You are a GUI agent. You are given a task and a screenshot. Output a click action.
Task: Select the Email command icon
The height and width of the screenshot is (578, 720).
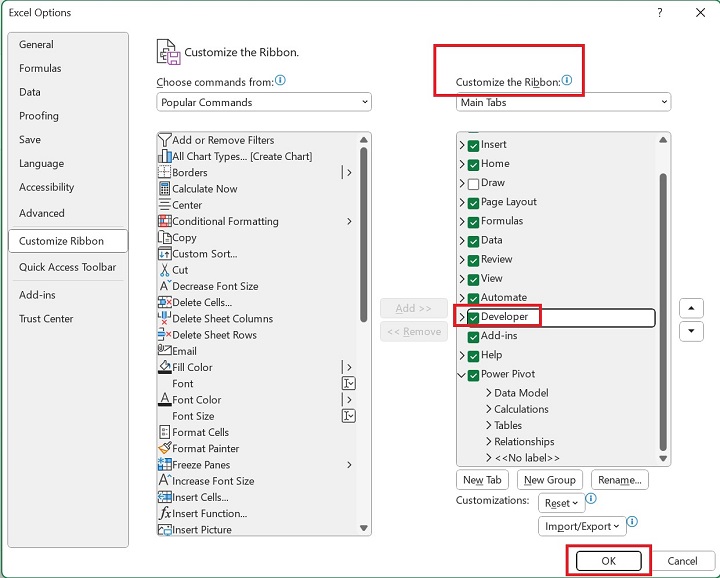pyautogui.click(x=165, y=351)
